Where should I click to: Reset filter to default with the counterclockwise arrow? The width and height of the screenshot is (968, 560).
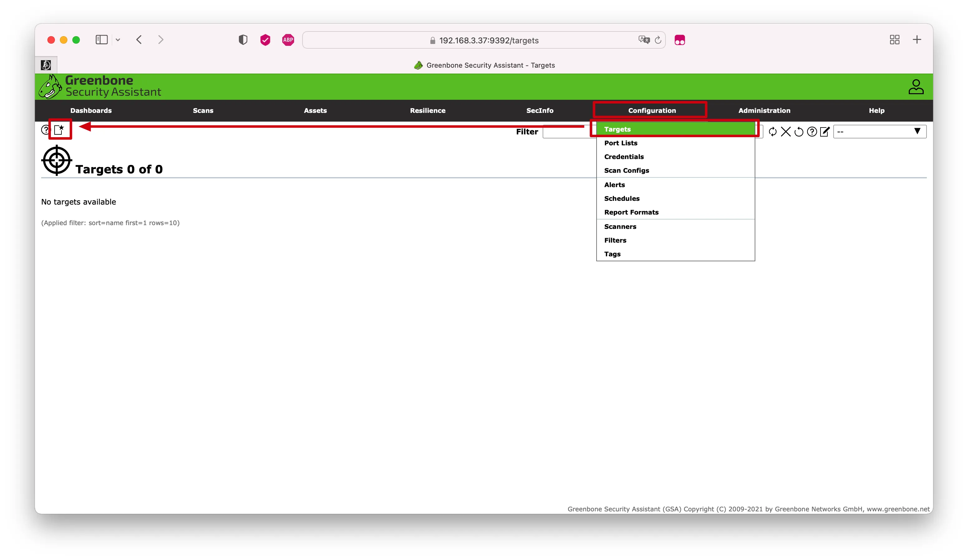tap(799, 132)
